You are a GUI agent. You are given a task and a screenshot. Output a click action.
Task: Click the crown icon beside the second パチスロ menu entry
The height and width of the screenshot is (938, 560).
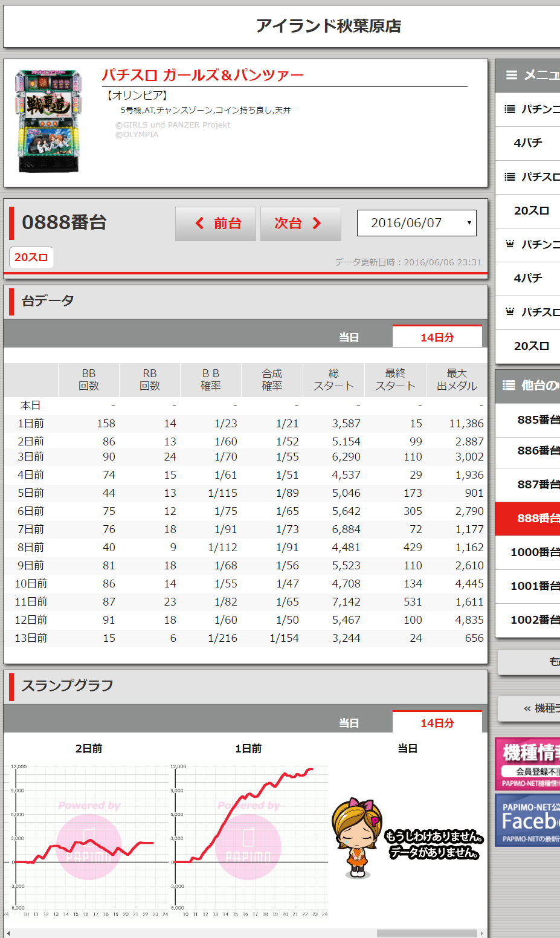pyautogui.click(x=510, y=312)
